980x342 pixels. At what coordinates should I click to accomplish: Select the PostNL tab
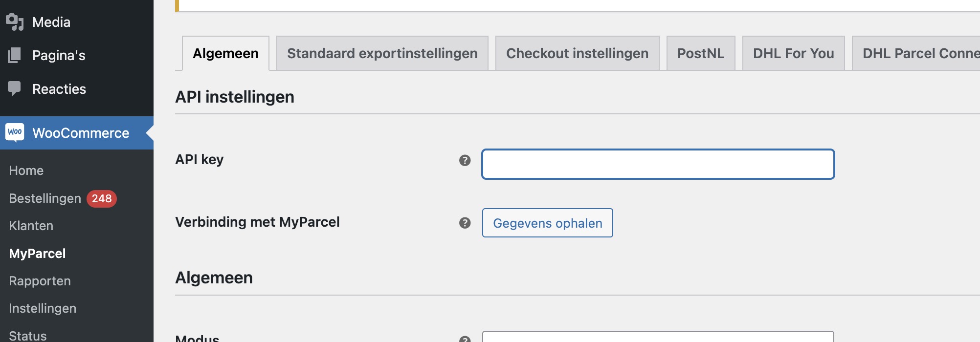tap(700, 53)
